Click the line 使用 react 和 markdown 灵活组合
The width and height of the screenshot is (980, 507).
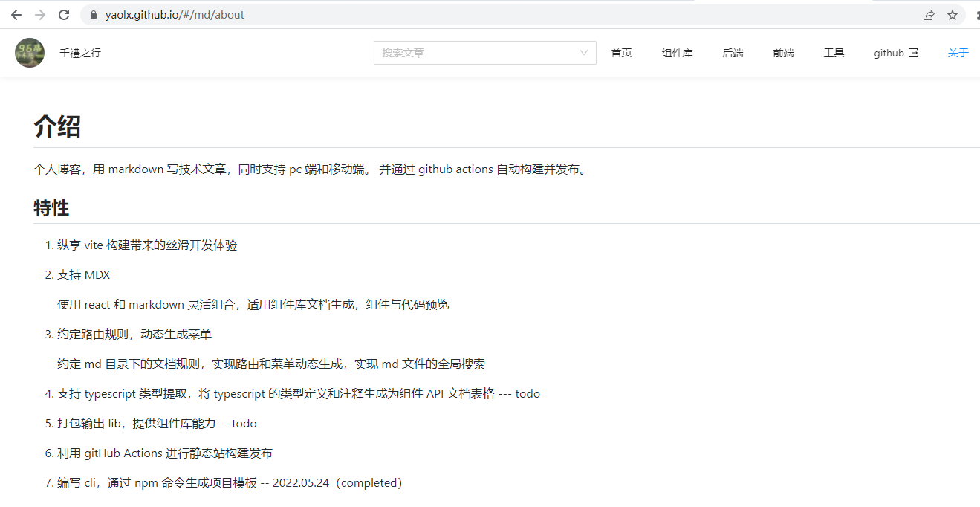(253, 305)
